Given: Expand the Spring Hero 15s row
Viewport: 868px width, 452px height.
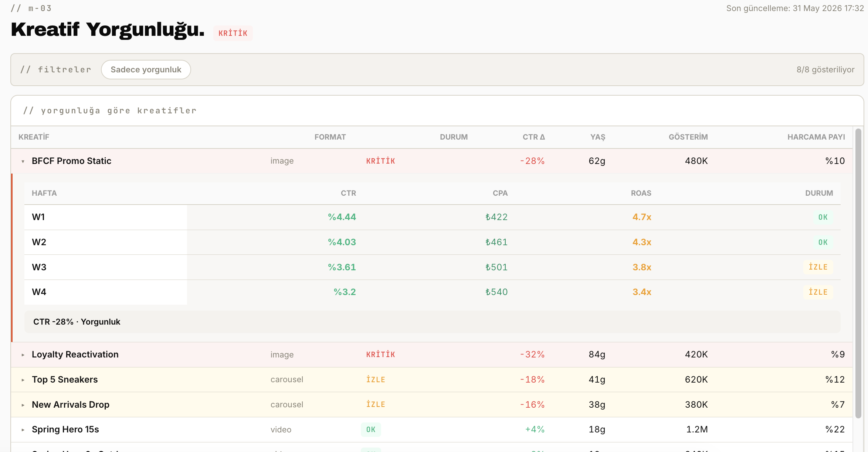Looking at the screenshot, I should tap(432, 429).
